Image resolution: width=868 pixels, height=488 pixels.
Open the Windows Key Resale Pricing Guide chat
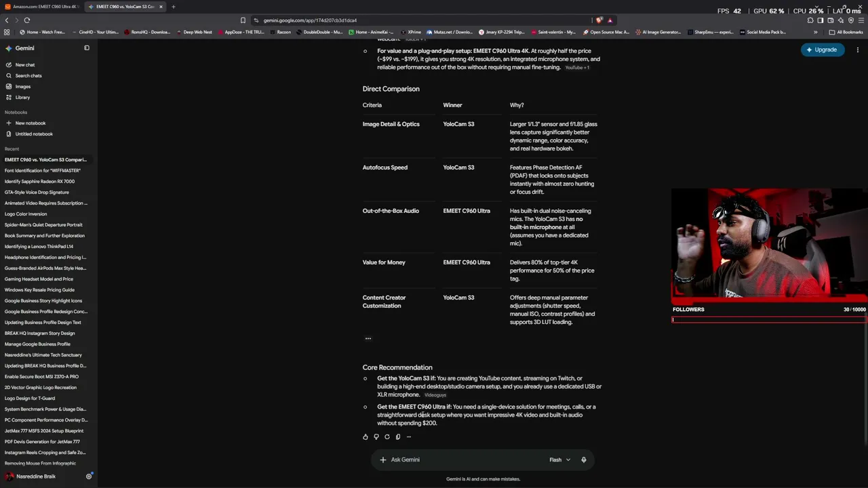tap(39, 290)
